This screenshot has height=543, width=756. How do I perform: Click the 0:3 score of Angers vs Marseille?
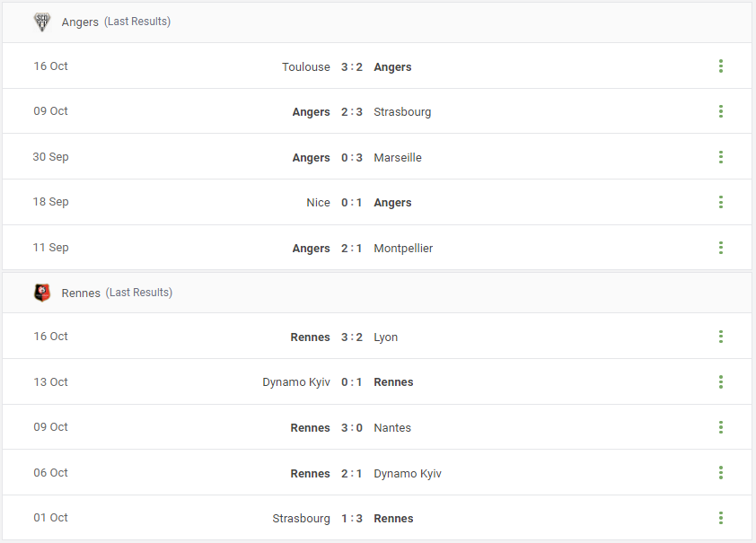(352, 158)
